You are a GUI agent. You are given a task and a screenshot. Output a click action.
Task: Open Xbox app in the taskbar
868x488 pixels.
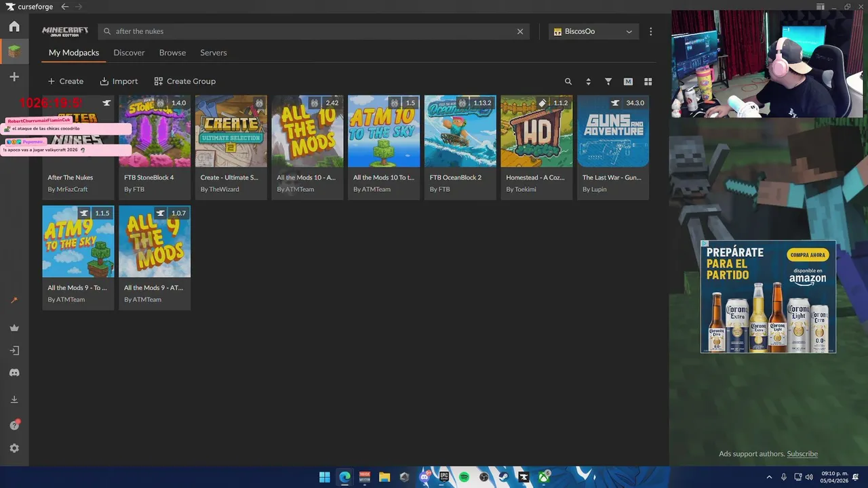point(544,477)
